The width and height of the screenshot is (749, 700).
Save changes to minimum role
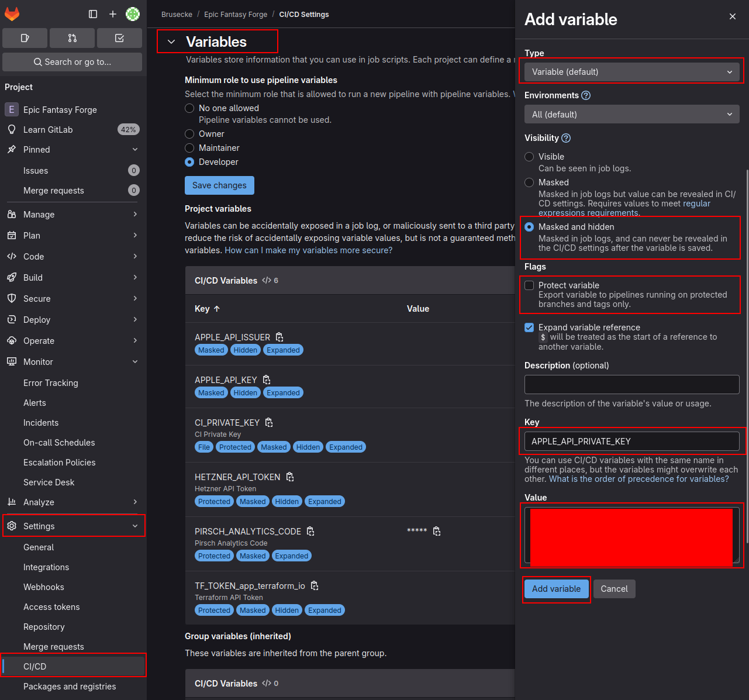(219, 185)
